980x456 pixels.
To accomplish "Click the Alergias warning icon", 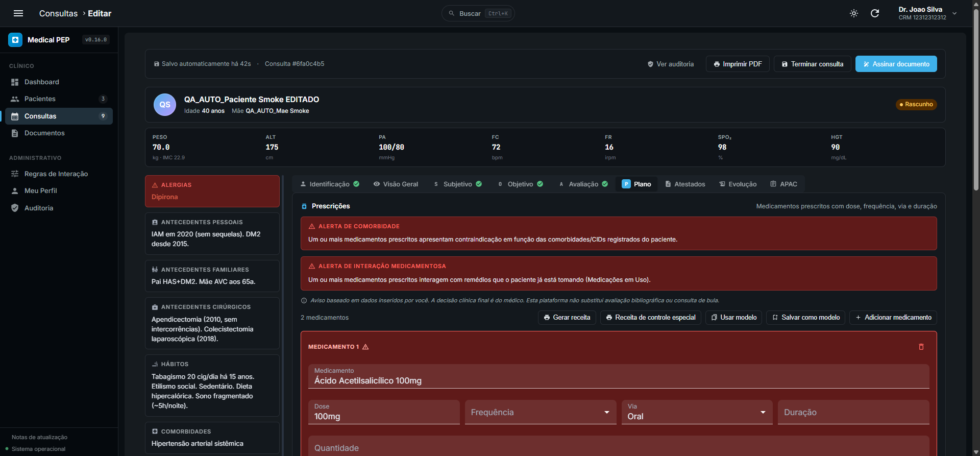I will [155, 185].
